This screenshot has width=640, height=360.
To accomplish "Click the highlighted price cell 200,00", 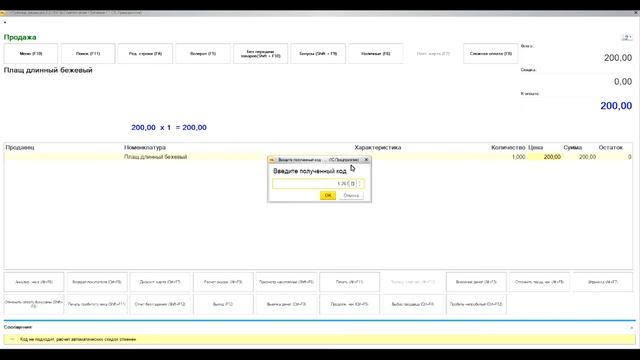I will coord(545,157).
